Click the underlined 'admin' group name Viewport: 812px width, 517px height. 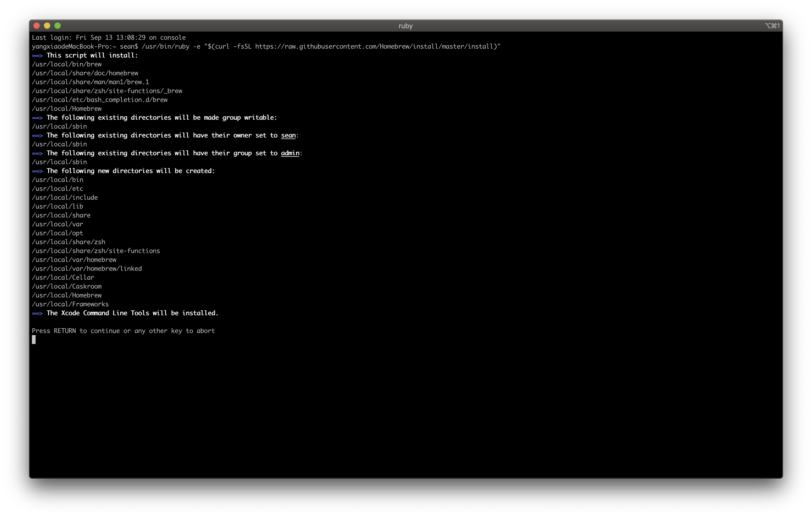click(x=290, y=153)
